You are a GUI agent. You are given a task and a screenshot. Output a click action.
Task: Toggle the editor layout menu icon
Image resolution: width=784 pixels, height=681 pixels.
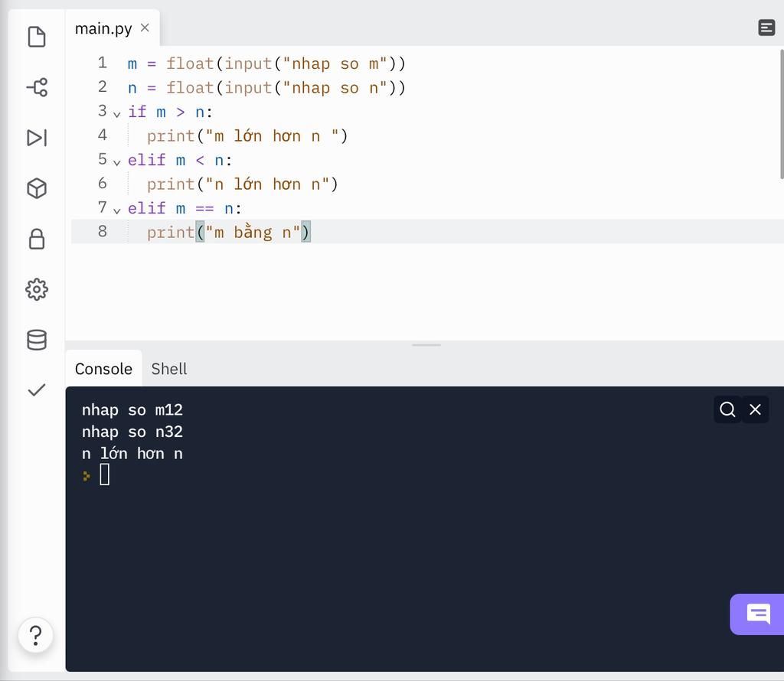pos(766,28)
